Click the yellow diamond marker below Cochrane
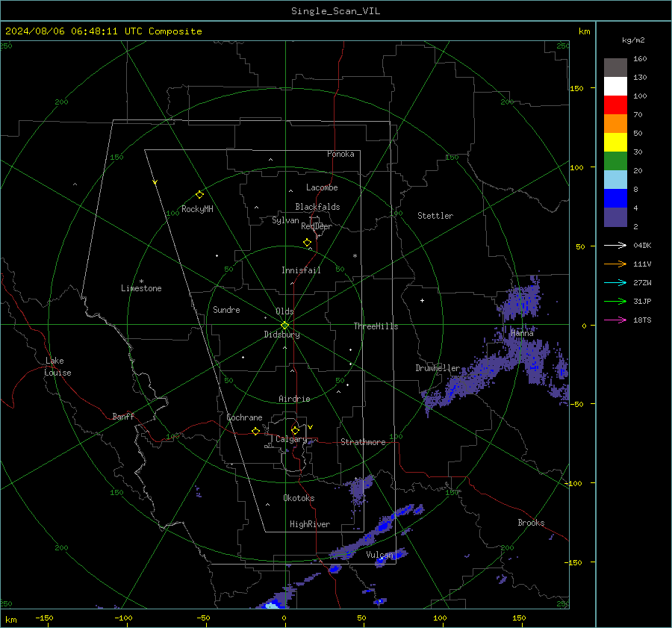The image size is (672, 628). point(256,431)
